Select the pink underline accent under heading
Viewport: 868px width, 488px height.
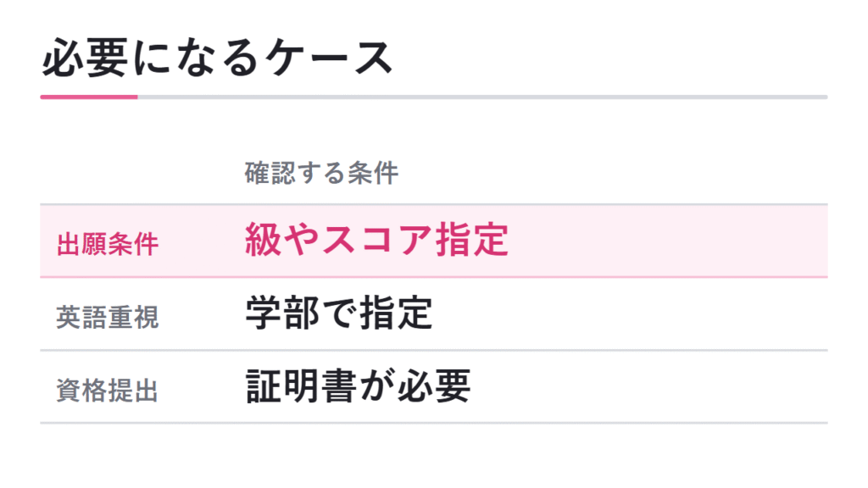pos(88,97)
